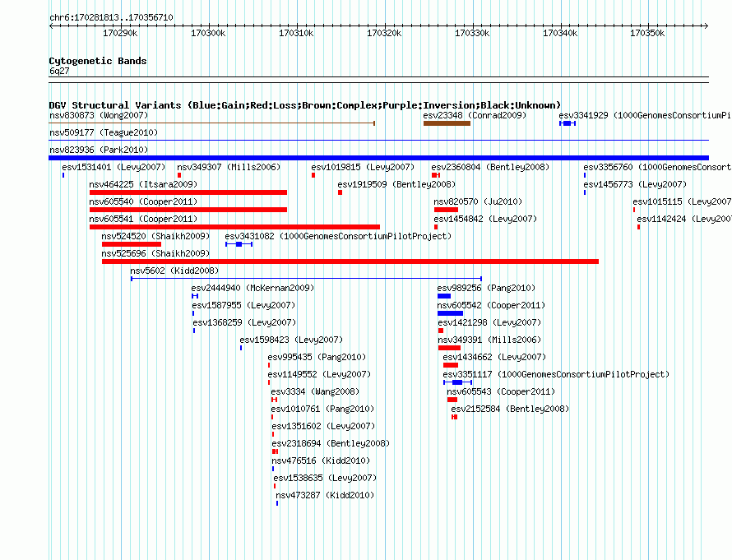Open nsv476516 (Kidd2010) label
This screenshot has height=560, width=732.
coord(321,460)
